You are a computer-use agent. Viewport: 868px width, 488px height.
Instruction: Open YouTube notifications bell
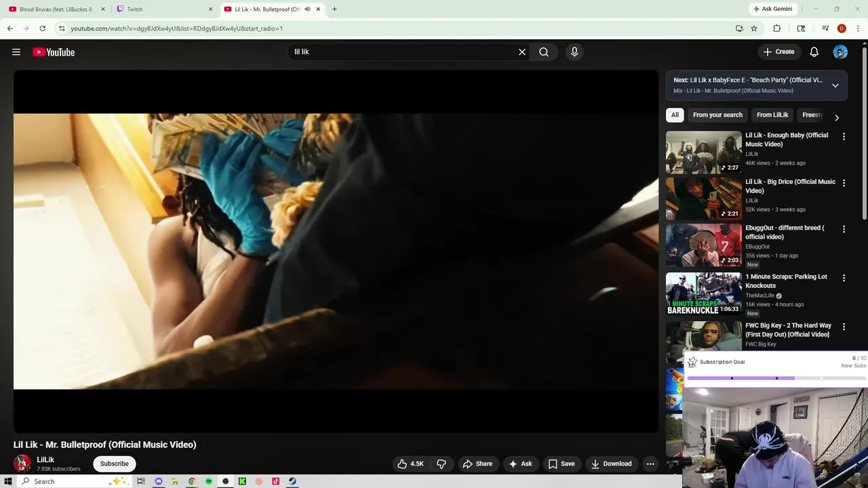[814, 52]
